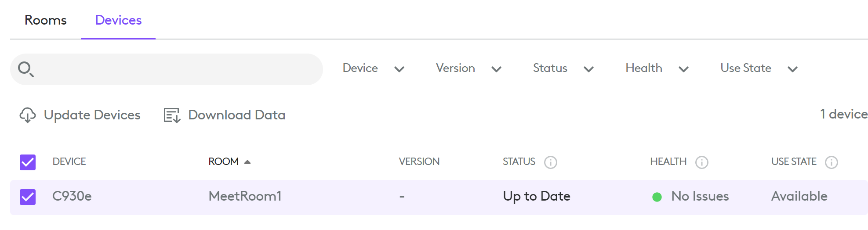Click the Room column sort arrow

coord(247,162)
